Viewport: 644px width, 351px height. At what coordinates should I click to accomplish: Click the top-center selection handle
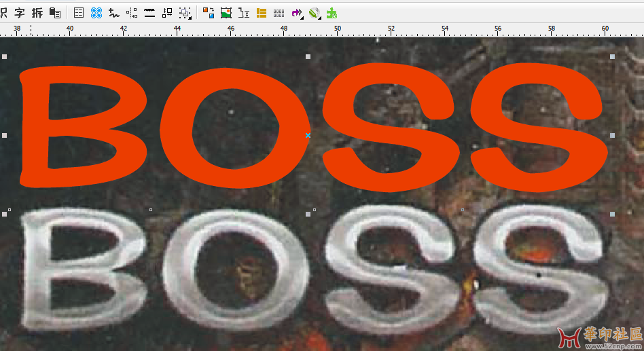click(308, 56)
